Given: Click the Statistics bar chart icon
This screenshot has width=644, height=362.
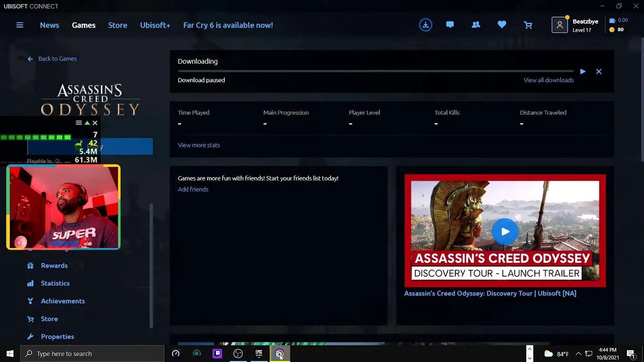Looking at the screenshot, I should tap(30, 283).
